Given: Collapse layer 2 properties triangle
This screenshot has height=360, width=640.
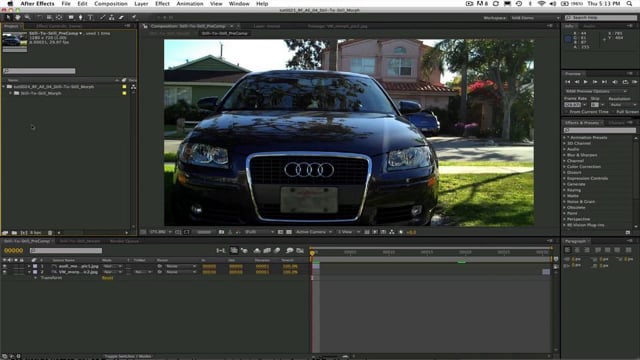Looking at the screenshot, I should (x=29, y=272).
